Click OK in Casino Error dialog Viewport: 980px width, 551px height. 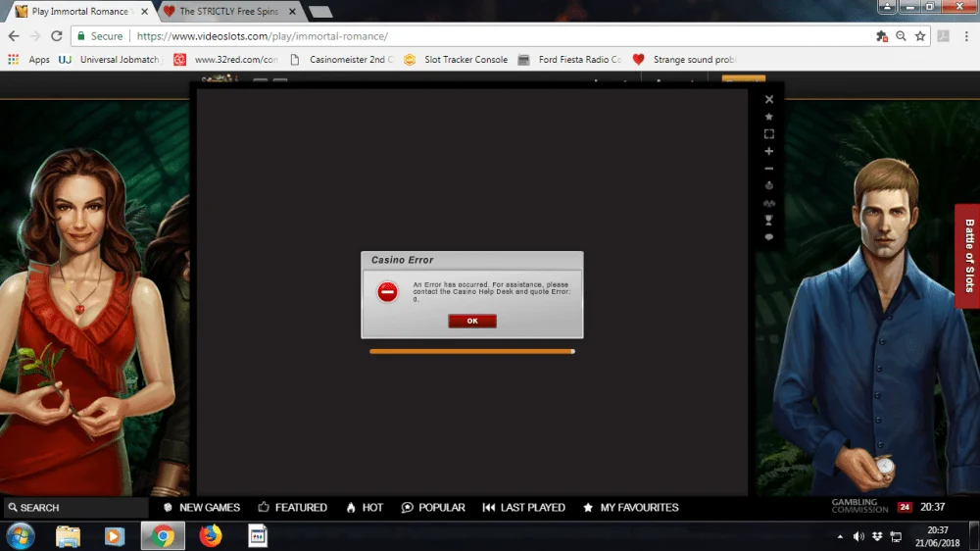[x=472, y=321]
